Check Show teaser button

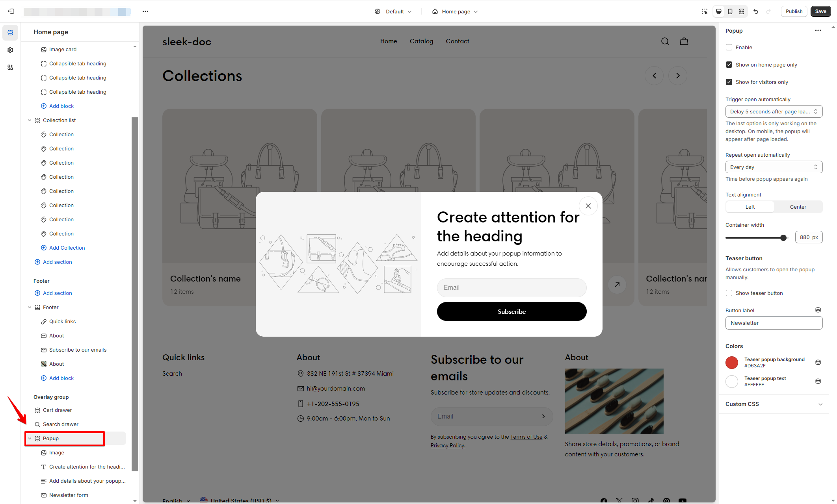pos(729,293)
